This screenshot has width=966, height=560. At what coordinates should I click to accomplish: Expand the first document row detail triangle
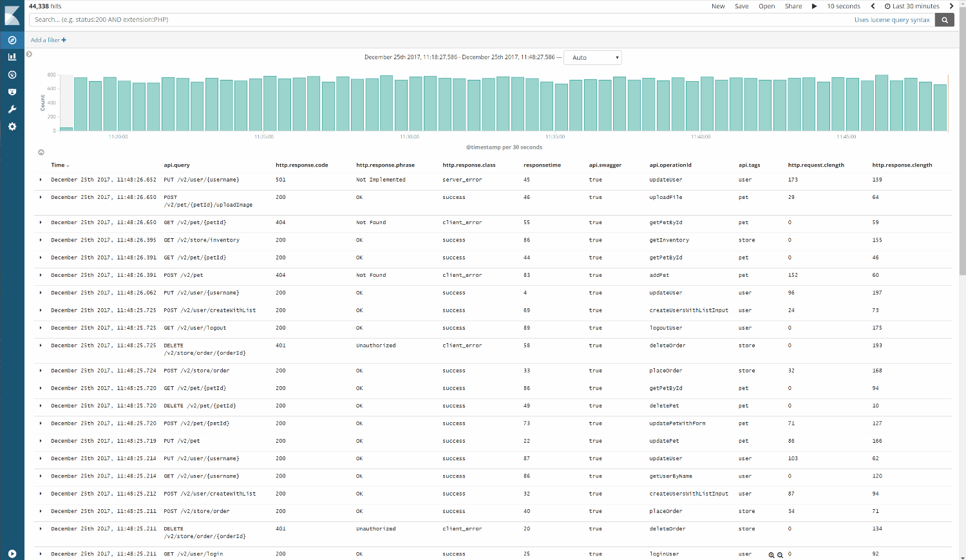click(x=41, y=180)
